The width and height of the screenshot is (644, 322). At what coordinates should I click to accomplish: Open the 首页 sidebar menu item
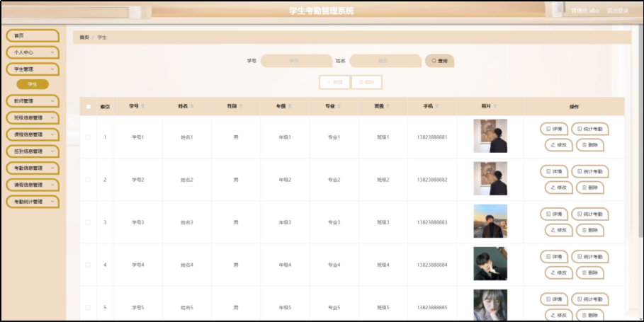click(33, 35)
